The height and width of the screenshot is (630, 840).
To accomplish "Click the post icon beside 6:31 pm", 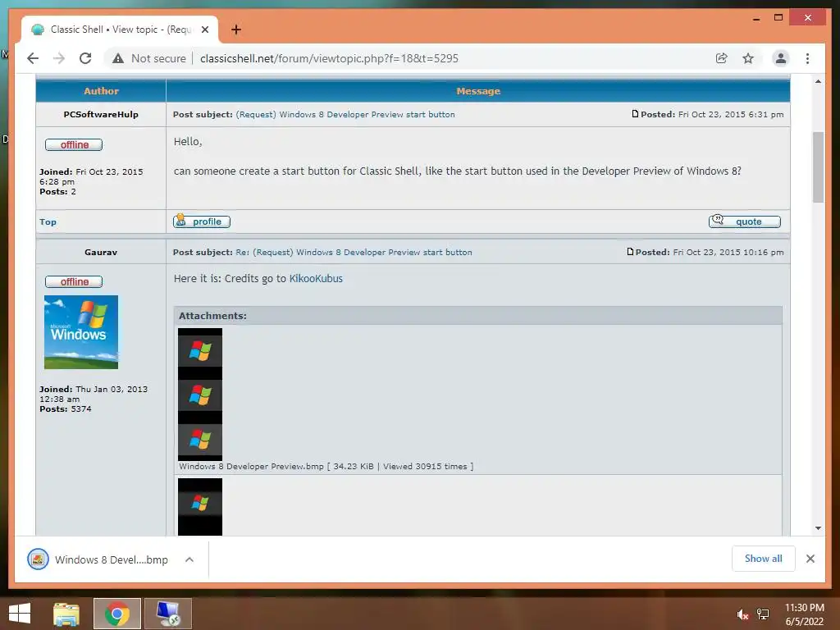I will 635,113.
